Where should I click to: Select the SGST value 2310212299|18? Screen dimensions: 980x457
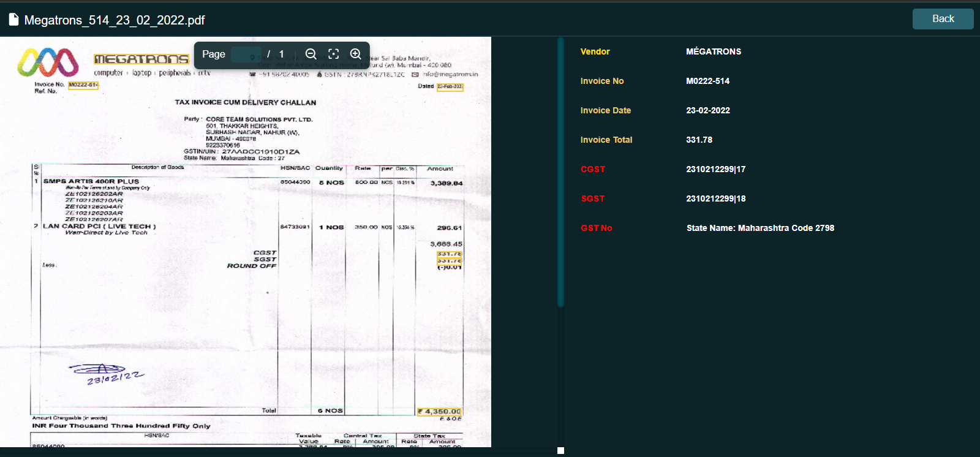click(x=715, y=198)
